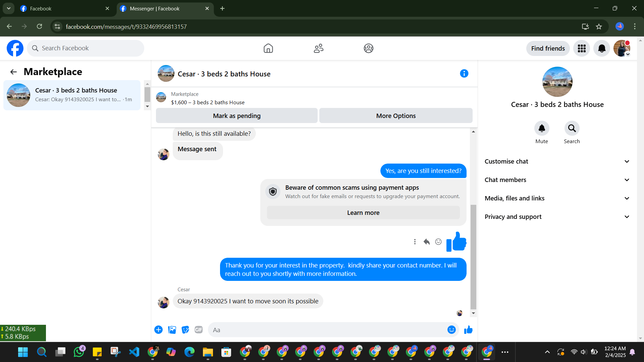Open the $1,600 – 3 beds 2 baths listing
This screenshot has width=644, height=362.
tap(208, 103)
